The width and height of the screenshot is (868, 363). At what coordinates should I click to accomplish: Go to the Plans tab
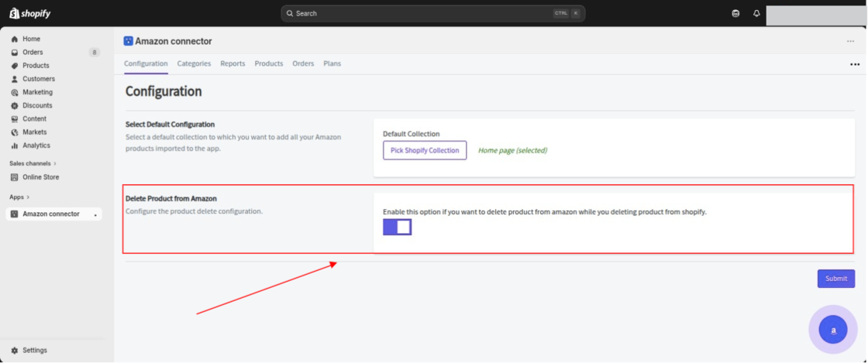[x=332, y=63]
